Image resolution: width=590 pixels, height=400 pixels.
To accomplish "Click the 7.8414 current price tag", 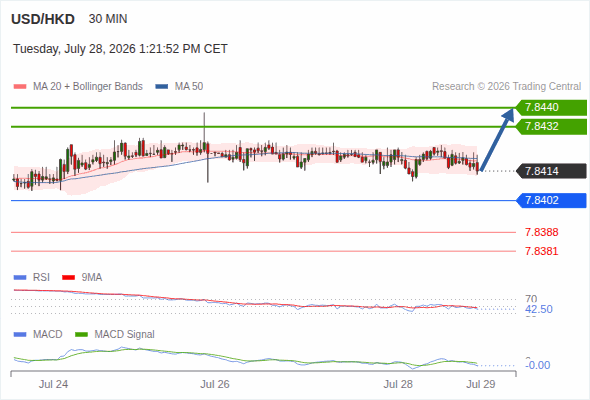I will [551, 171].
